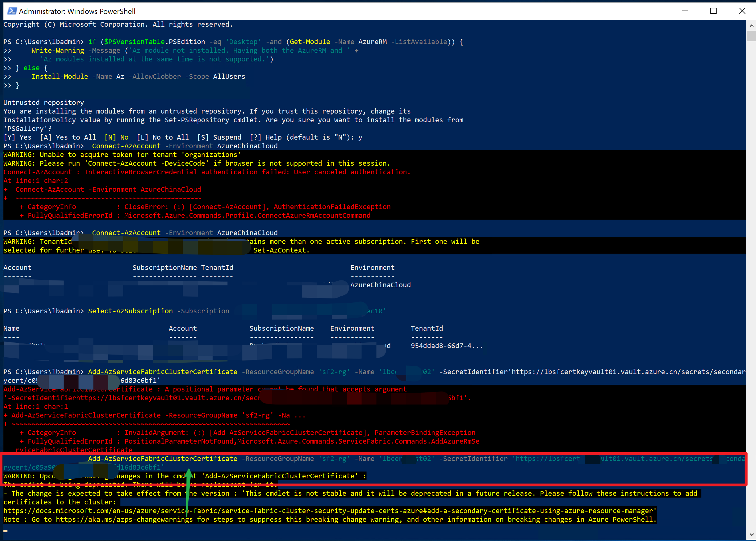The width and height of the screenshot is (756, 541).
Task: Click TenantId value 954ddad8-66d7-4...
Action: coord(447,346)
